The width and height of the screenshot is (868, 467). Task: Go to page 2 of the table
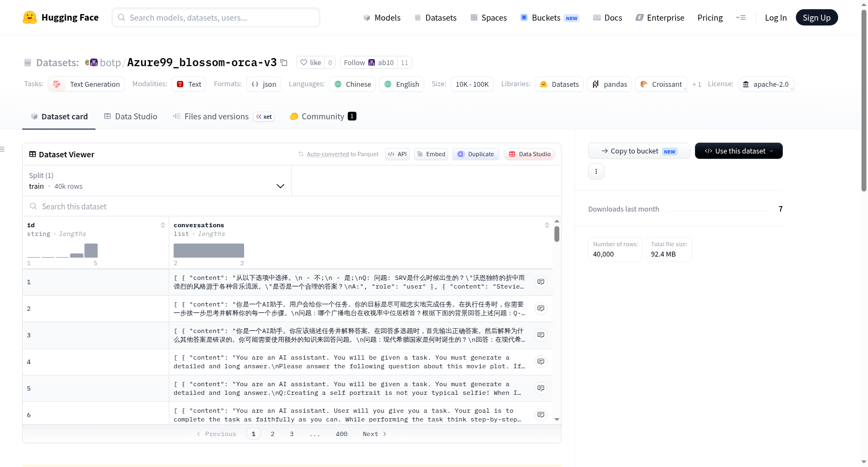(272, 434)
